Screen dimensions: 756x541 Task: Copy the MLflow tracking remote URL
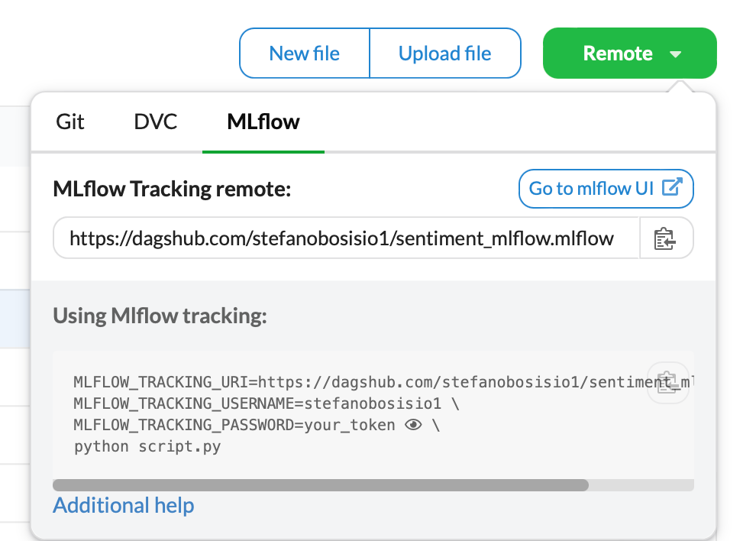pos(666,239)
